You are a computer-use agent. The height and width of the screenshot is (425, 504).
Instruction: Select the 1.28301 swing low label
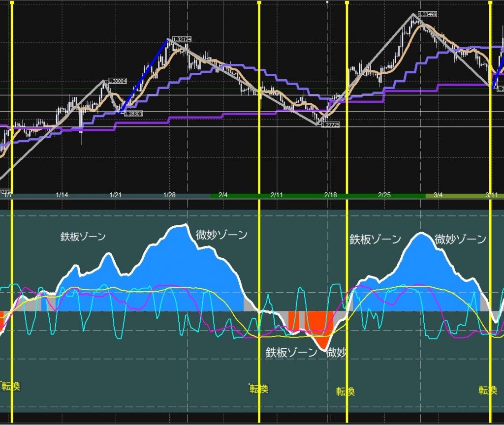point(133,113)
